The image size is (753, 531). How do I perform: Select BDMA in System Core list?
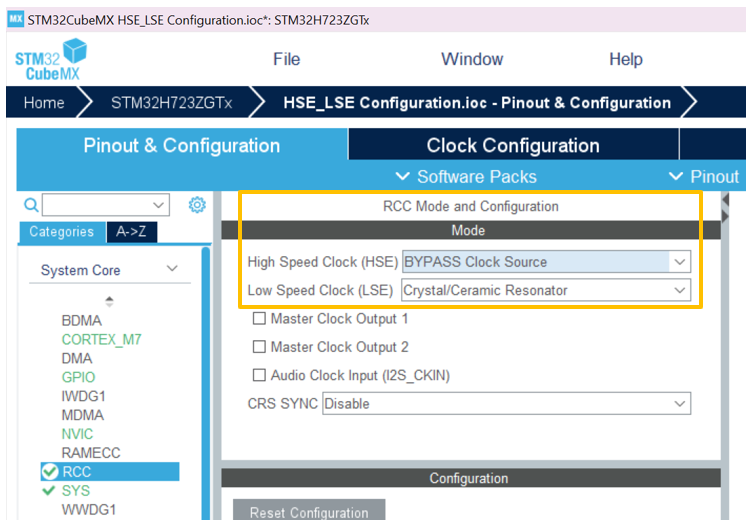coord(82,320)
